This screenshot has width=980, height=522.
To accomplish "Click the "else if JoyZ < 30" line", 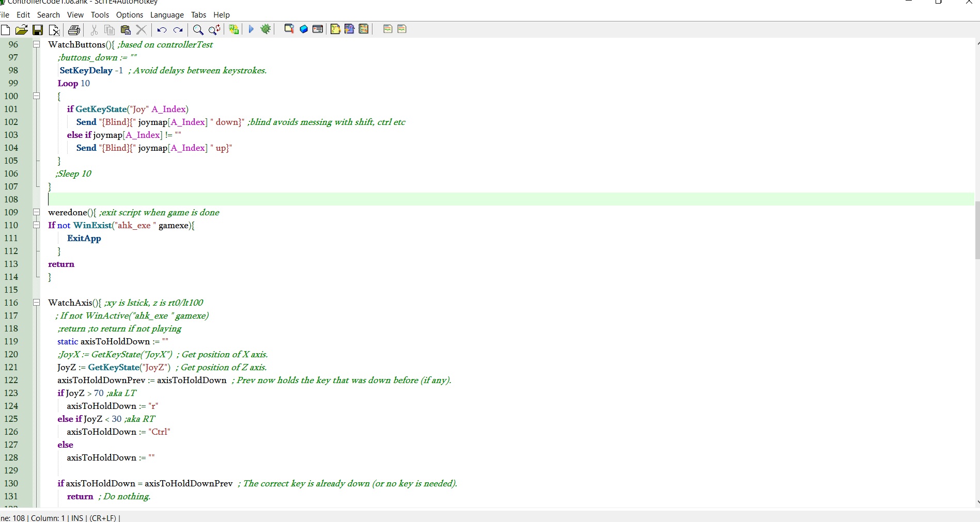I will coord(106,419).
